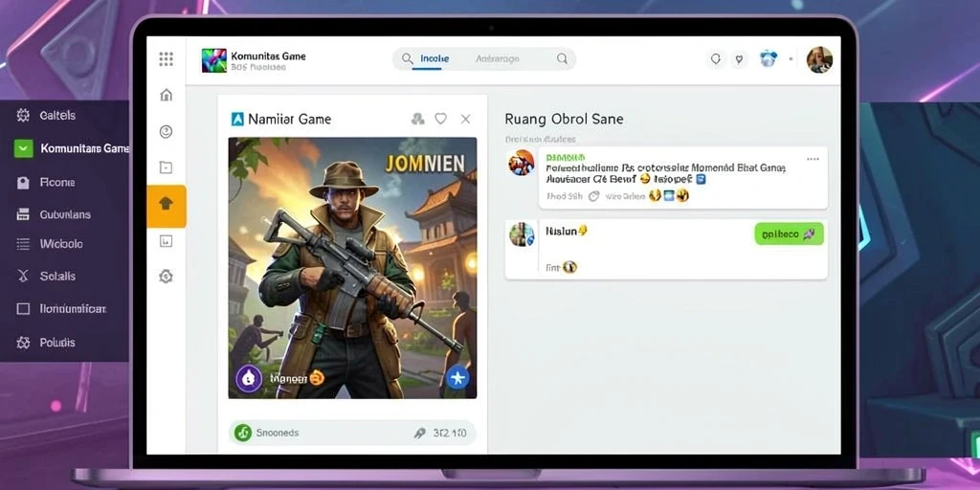Toggle the green Komunitas Game checkbox
980x490 pixels.
coord(23,148)
